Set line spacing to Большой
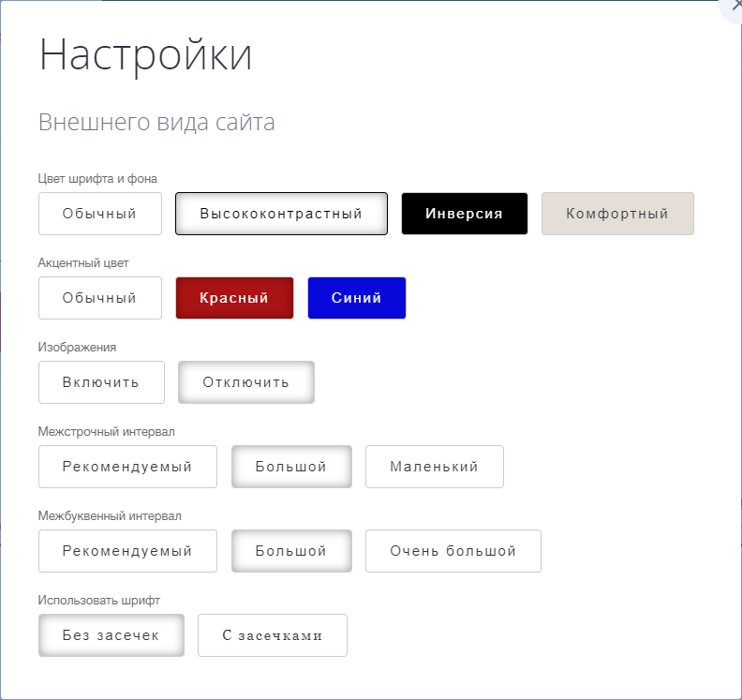 coord(291,467)
